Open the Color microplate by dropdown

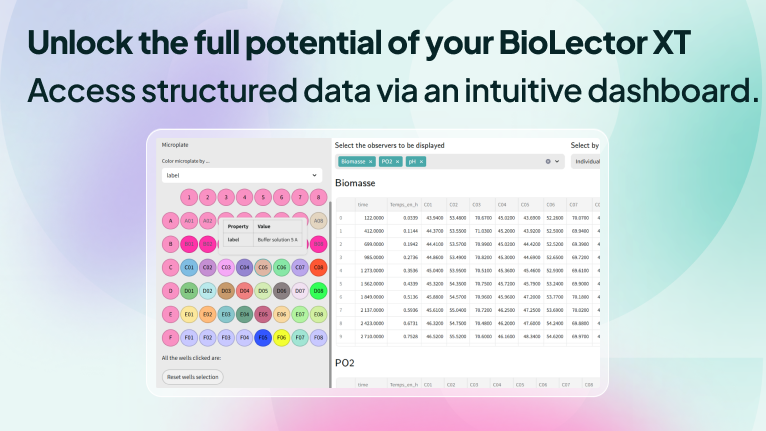[x=243, y=175]
